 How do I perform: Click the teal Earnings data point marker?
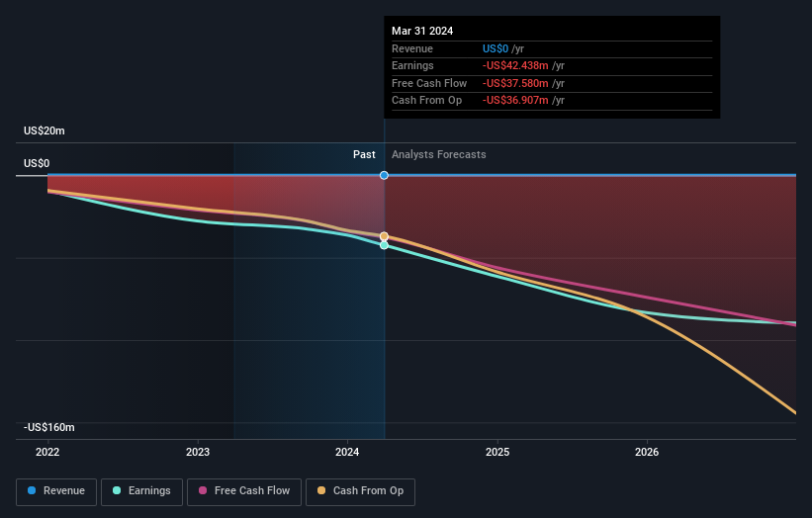(384, 245)
